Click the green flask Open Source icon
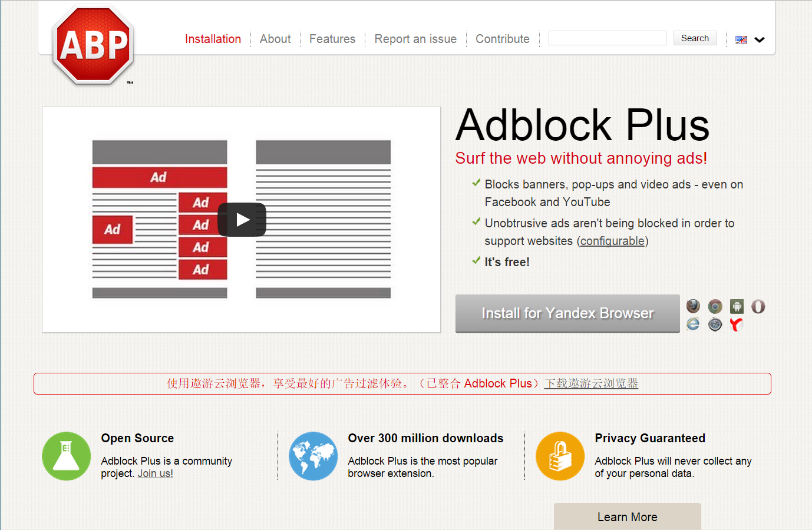Image resolution: width=812 pixels, height=530 pixels. tap(67, 456)
